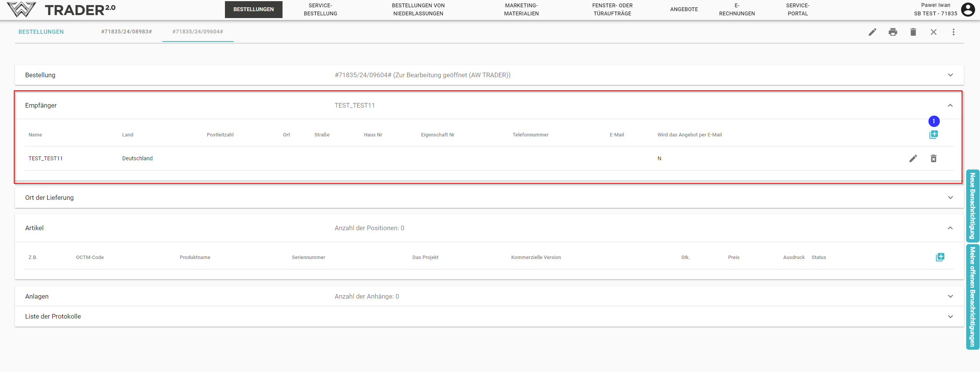The width and height of the screenshot is (980, 372).
Task: Print the order using printer icon
Action: [892, 32]
